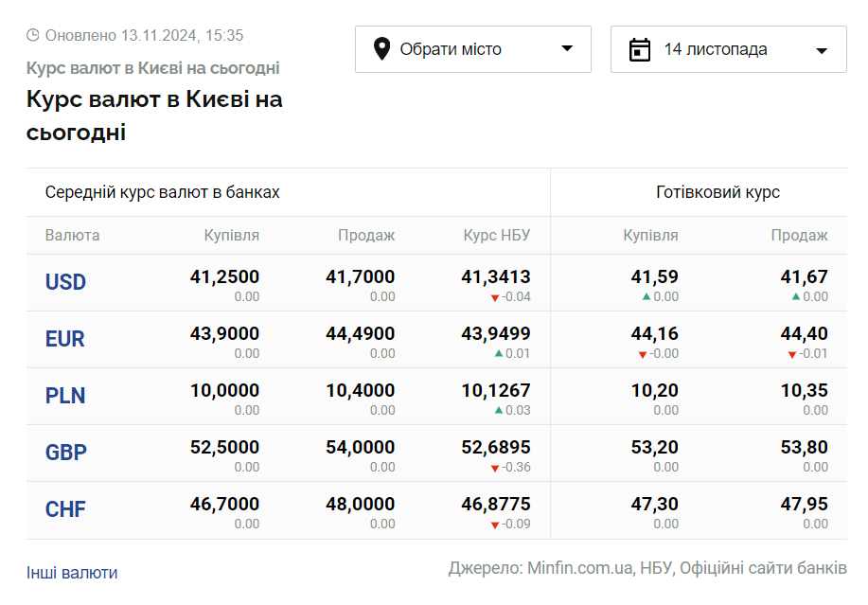Click CHF bank sell rate 48,0000

point(361,504)
